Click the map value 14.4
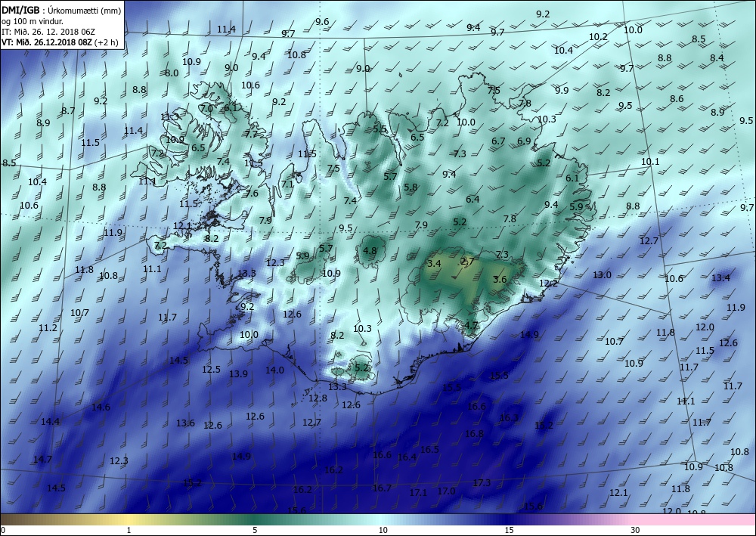Viewport: 756px width, 536px height. pyautogui.click(x=50, y=422)
